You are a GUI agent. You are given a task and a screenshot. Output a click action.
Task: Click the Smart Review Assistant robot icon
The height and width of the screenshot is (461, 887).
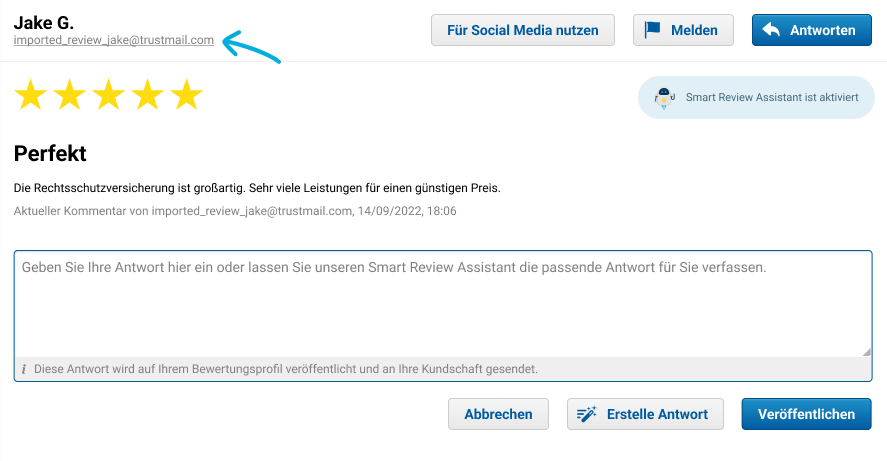coord(663,98)
